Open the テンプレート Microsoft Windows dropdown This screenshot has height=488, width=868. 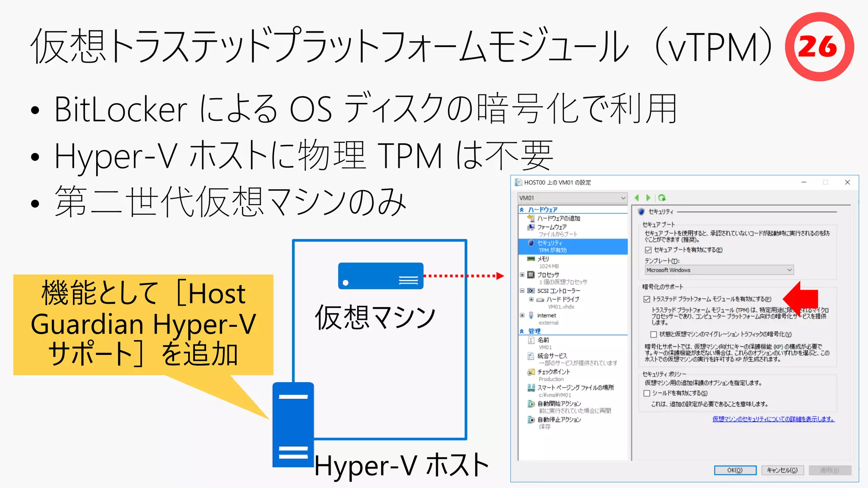(719, 270)
